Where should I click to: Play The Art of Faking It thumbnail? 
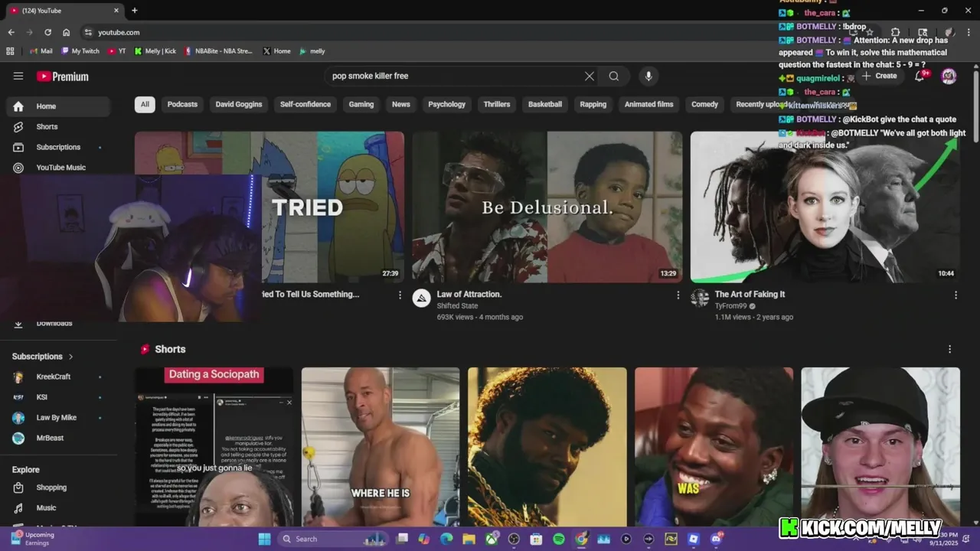[x=825, y=207]
